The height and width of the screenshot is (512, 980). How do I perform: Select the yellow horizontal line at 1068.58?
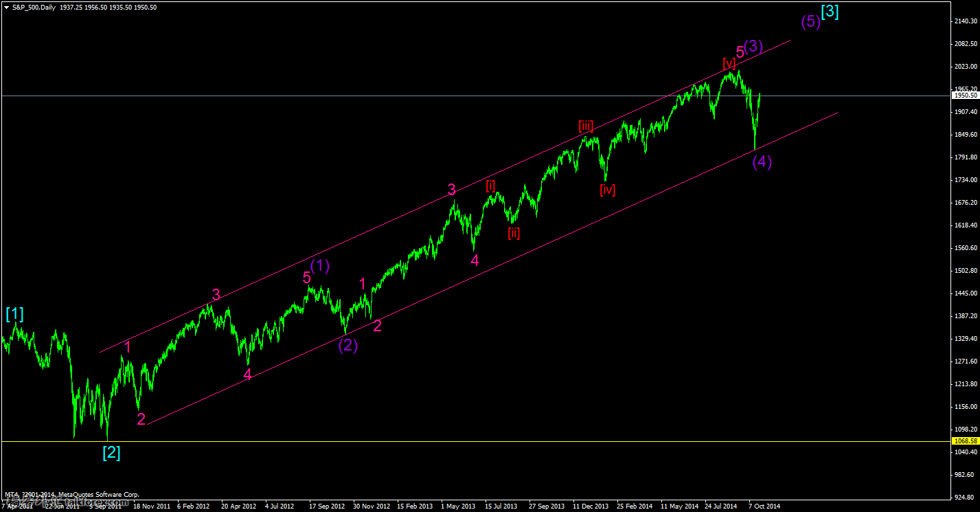coord(475,441)
